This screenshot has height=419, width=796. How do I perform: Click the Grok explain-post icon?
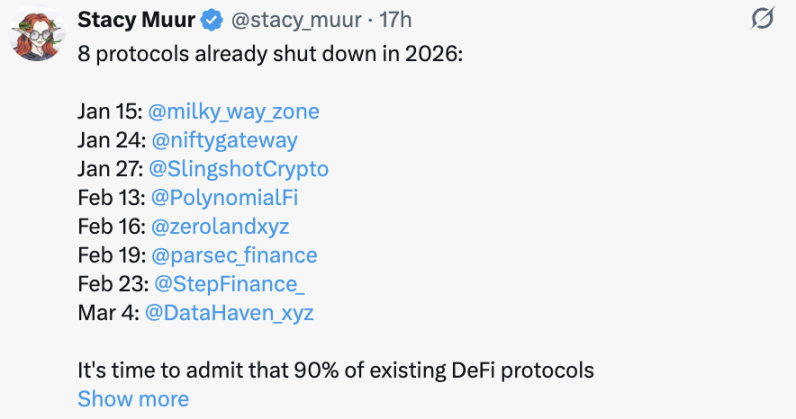pyautogui.click(x=762, y=18)
